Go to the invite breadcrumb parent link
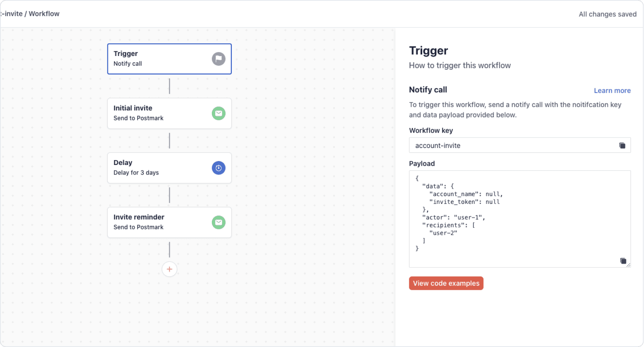The height and width of the screenshot is (347, 644). 11,14
